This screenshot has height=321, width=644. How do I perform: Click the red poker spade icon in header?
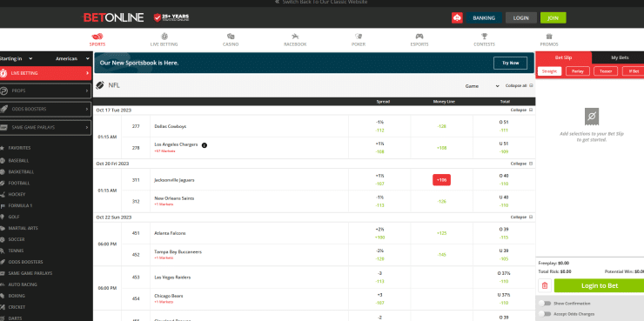pos(457,17)
